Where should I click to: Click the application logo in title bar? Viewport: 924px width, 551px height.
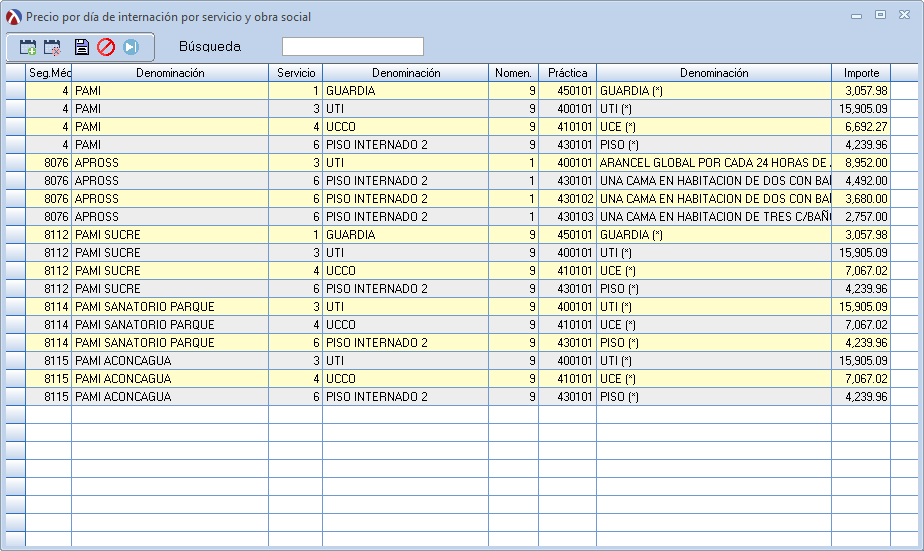tap(13, 17)
